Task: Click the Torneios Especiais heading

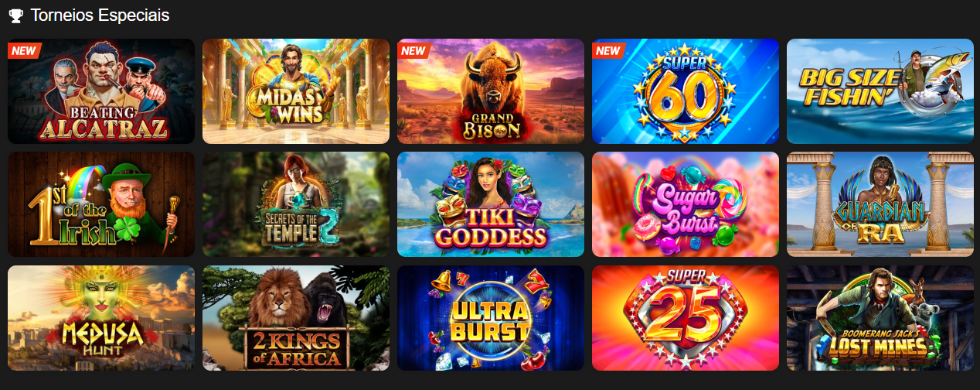Action: [x=100, y=15]
